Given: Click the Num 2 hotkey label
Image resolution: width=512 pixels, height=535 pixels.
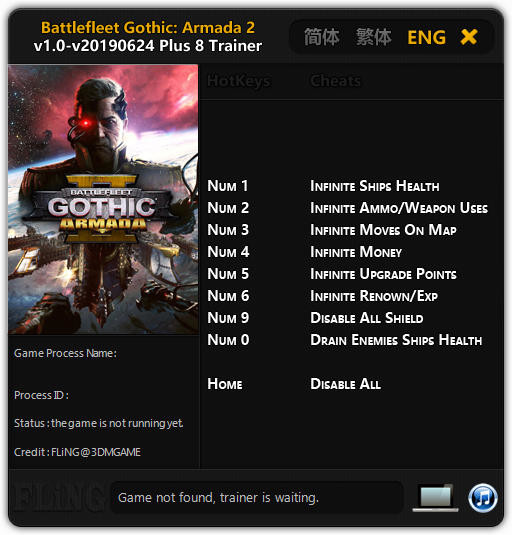Looking at the screenshot, I should pyautogui.click(x=228, y=208).
